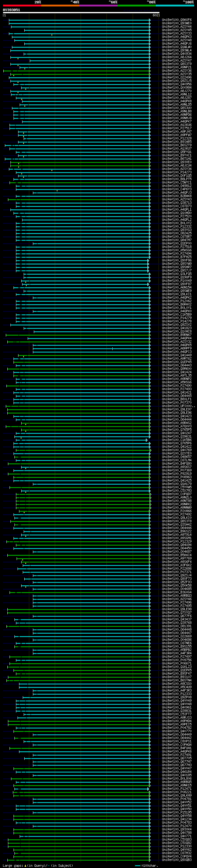
Task: Select hit label UniRef100_Q38713
Action: point(176,203)
